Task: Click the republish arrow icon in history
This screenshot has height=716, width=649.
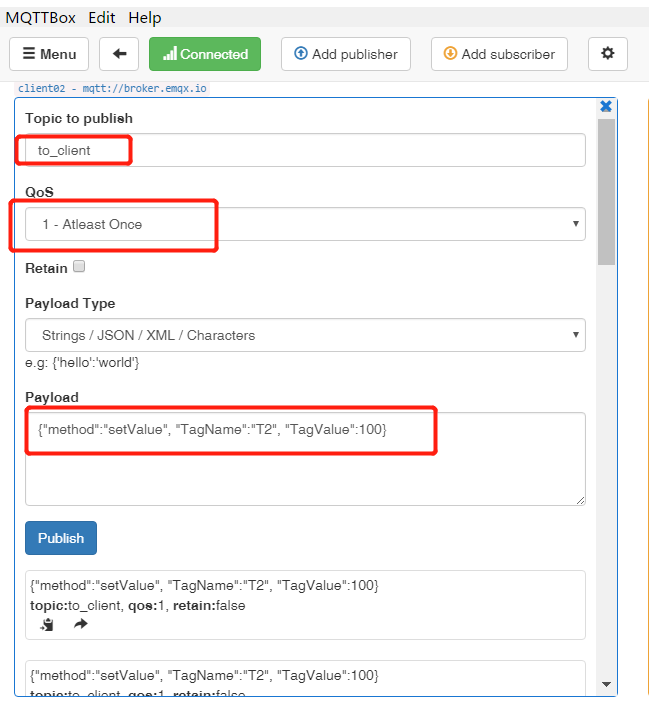Action: (x=81, y=624)
